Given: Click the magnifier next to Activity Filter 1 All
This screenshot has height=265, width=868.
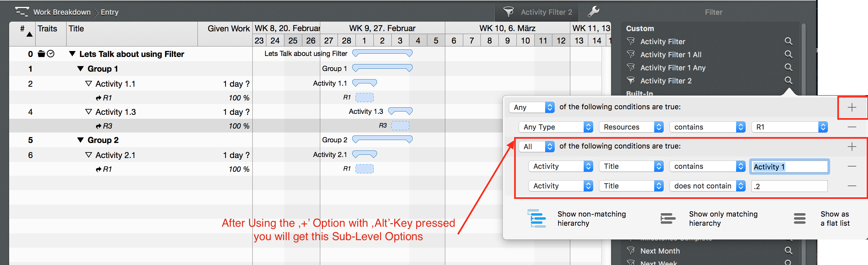Looking at the screenshot, I should tap(789, 54).
